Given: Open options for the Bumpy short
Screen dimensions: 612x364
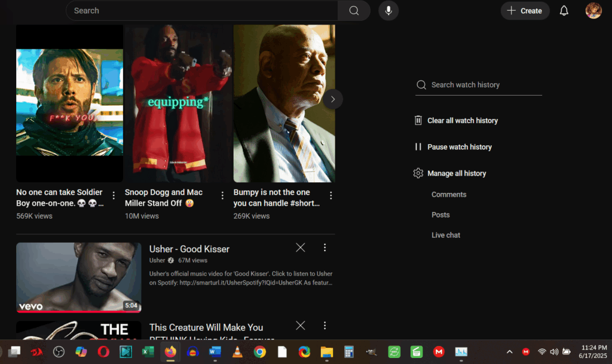Looking at the screenshot, I should tap(331, 195).
